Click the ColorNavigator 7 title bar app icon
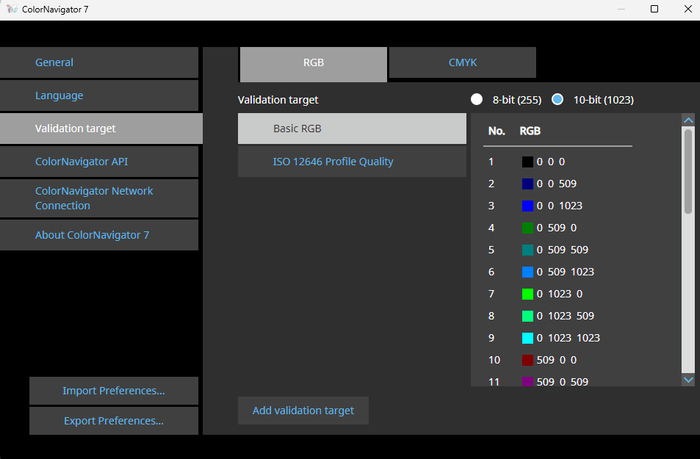700x459 pixels. point(12,9)
